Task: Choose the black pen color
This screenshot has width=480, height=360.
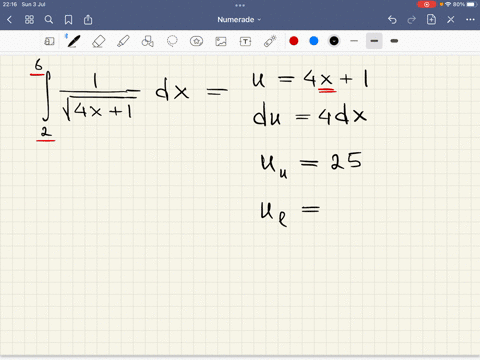Action: [x=334, y=41]
